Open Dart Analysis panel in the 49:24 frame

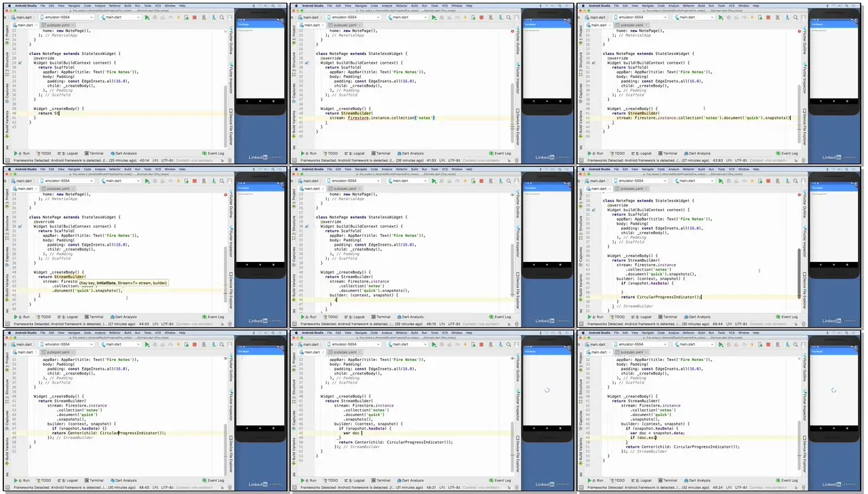(698, 480)
